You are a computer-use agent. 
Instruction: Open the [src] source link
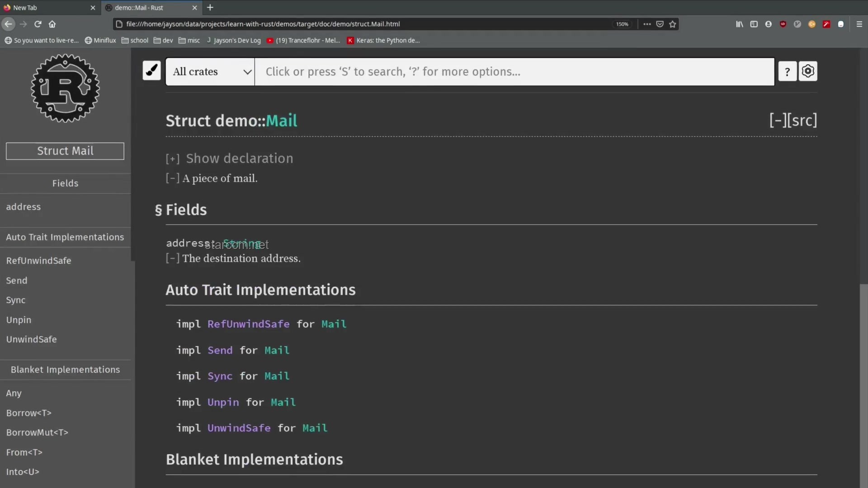(x=802, y=120)
